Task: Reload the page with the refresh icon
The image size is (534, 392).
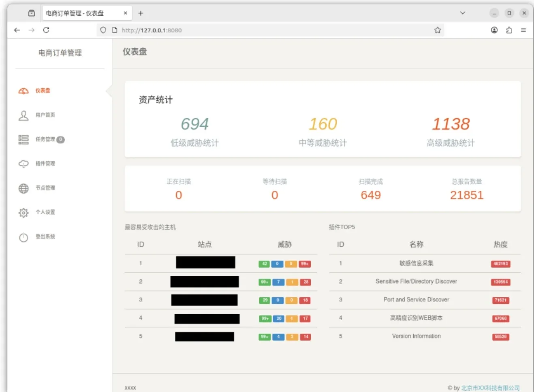Action: [46, 30]
